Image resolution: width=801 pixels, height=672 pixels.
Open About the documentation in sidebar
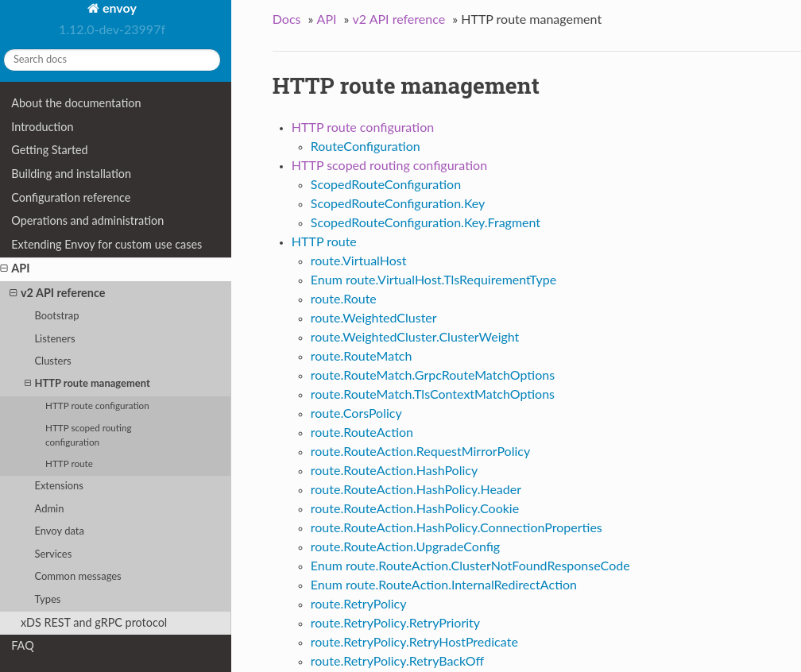[76, 103]
